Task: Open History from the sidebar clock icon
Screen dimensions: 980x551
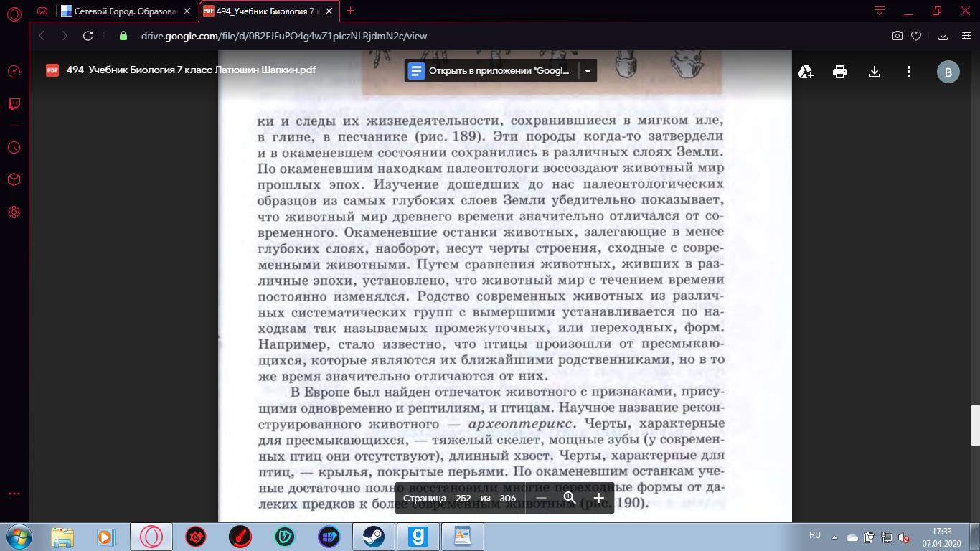Action: [14, 147]
